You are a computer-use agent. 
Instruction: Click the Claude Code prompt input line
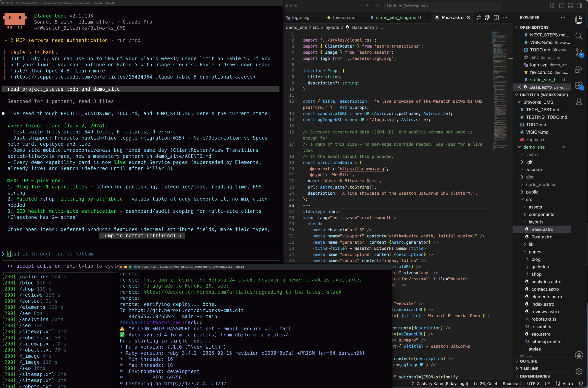point(140,254)
